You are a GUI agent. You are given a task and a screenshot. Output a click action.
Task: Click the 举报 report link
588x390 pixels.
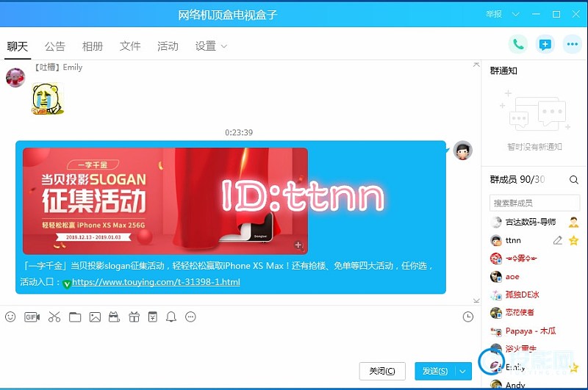point(494,14)
